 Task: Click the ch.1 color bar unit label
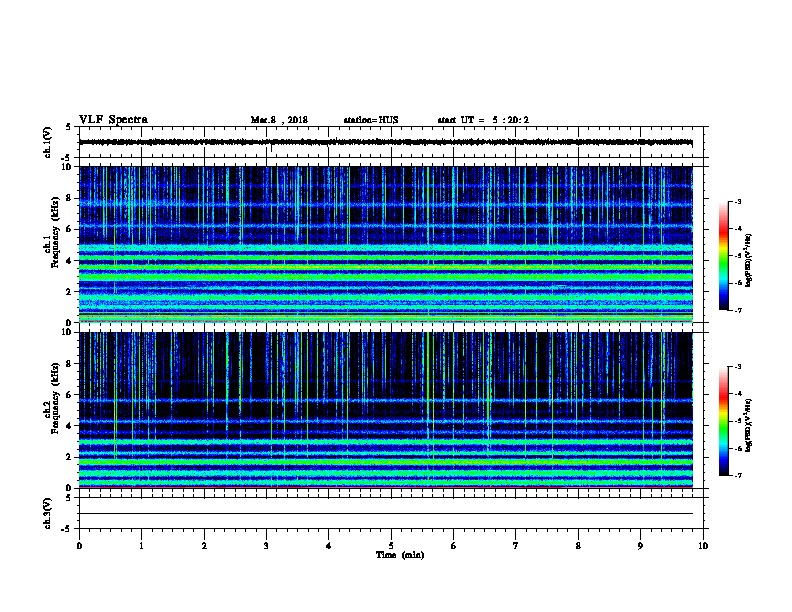click(x=749, y=260)
